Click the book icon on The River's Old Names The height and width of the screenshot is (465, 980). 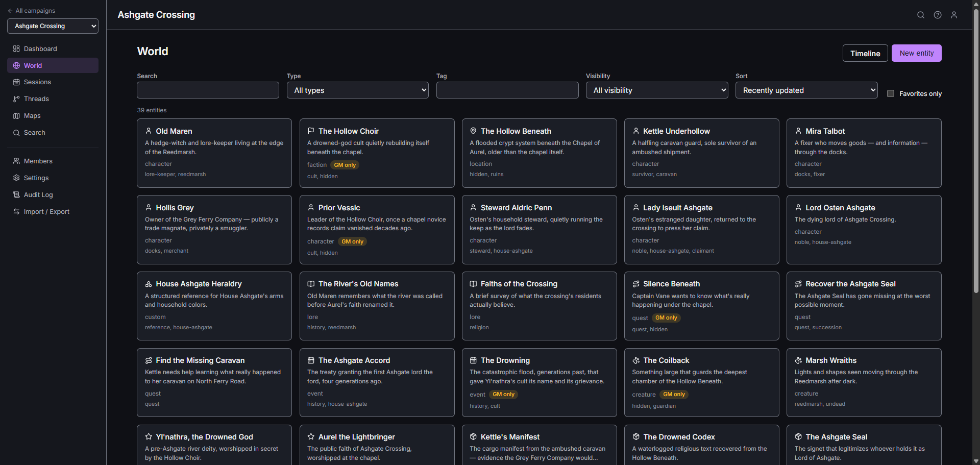tap(311, 284)
